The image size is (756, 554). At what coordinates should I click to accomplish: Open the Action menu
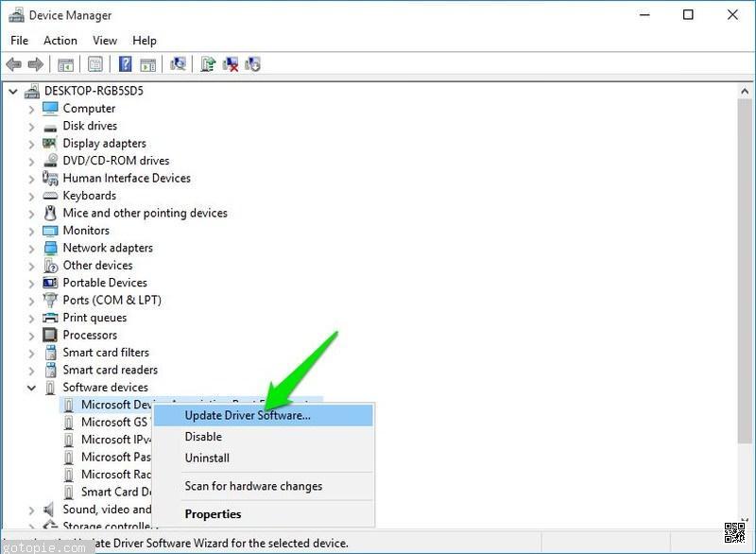60,41
